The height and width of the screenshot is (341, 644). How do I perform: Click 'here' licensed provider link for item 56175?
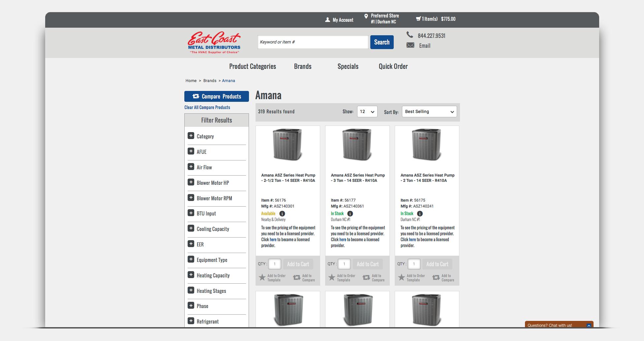pyautogui.click(x=412, y=240)
